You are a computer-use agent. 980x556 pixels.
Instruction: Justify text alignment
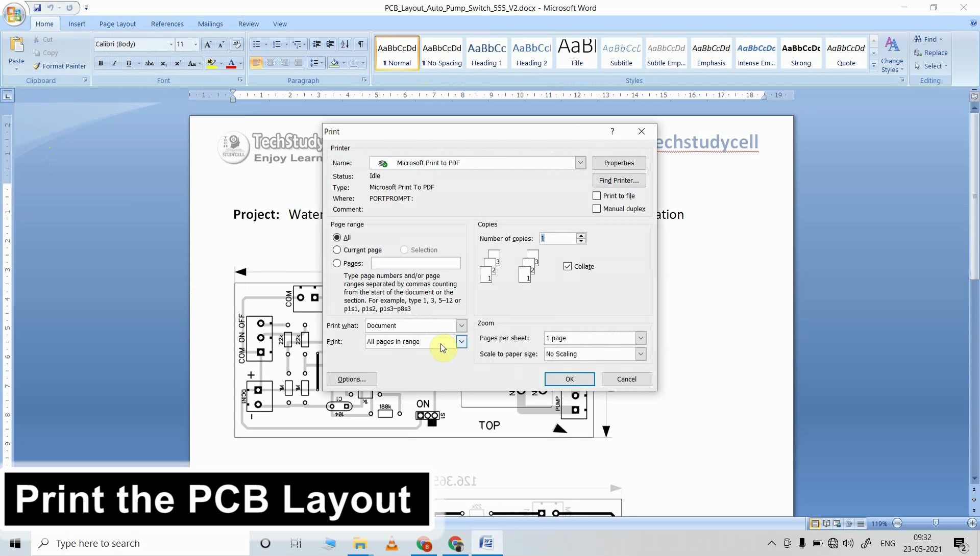click(x=299, y=63)
